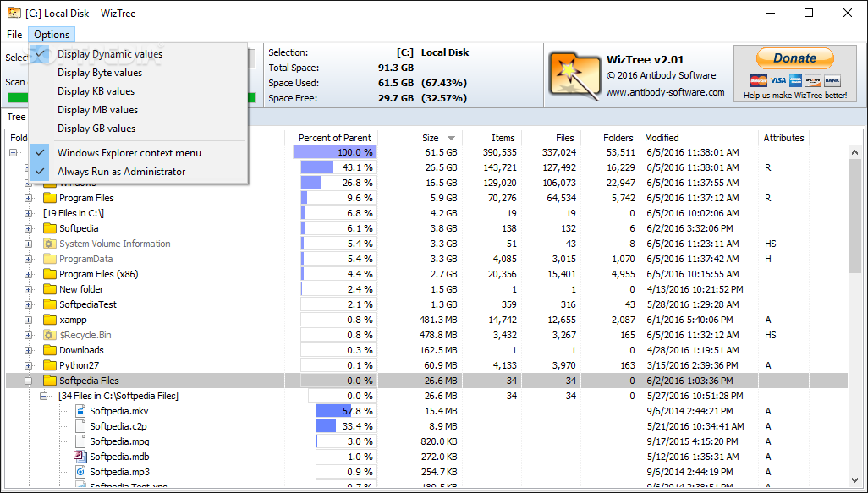Click the Softpedia folder icon

tap(51, 228)
